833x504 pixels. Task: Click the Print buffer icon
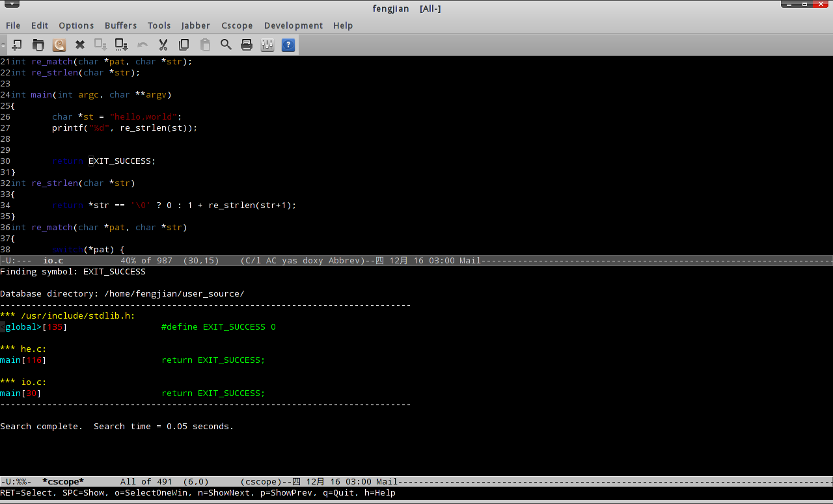tap(247, 45)
